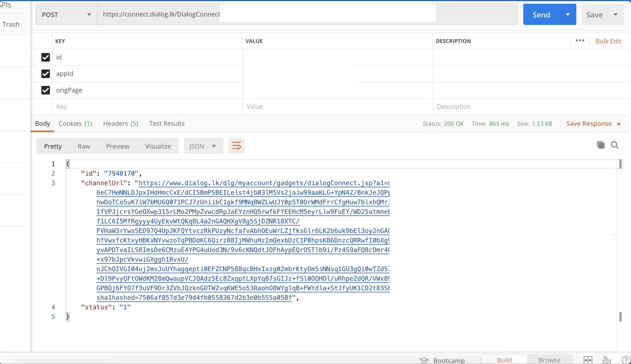631x364 pixels.
Task: Click the id key cell
Action: point(148,57)
